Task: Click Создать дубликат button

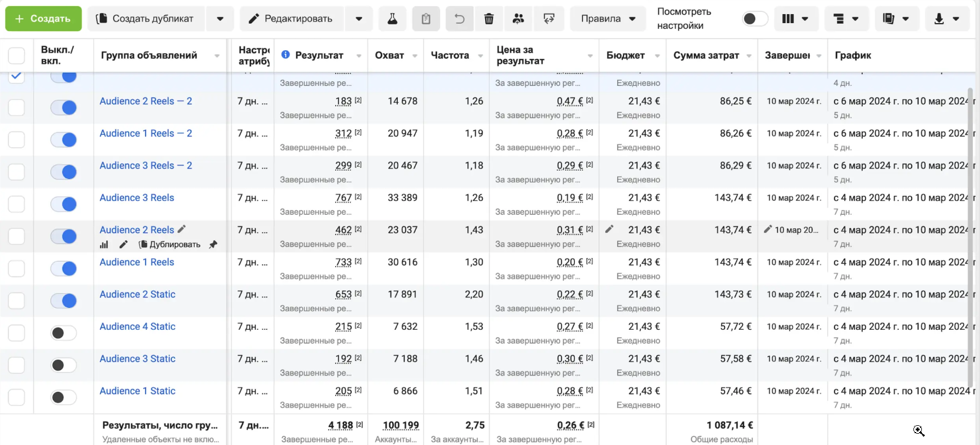Action: (146, 19)
